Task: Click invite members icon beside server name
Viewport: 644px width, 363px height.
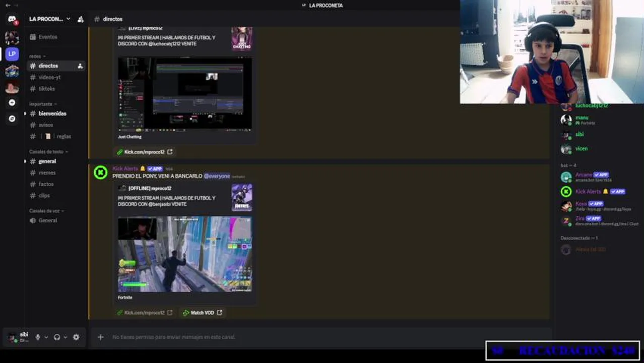Action: click(x=80, y=19)
